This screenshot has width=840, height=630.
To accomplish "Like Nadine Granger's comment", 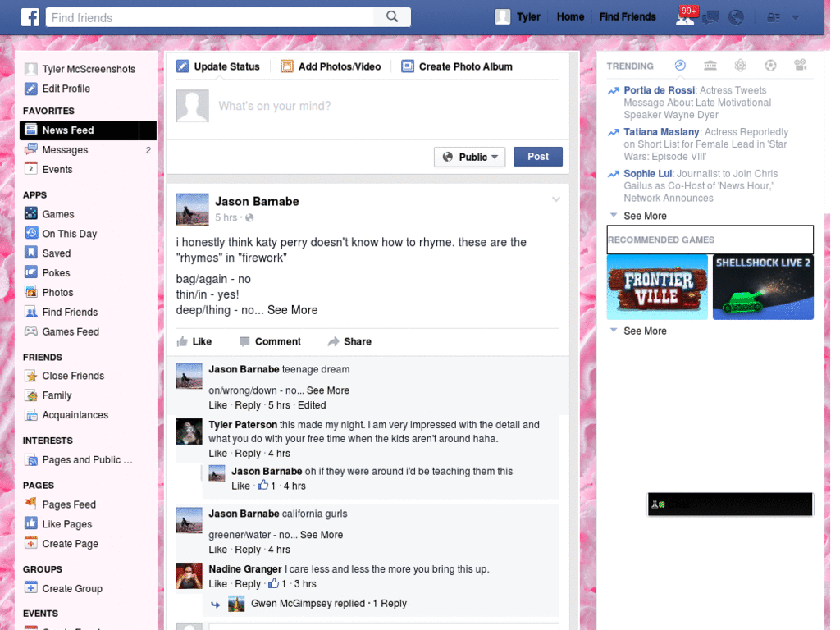I will [217, 583].
